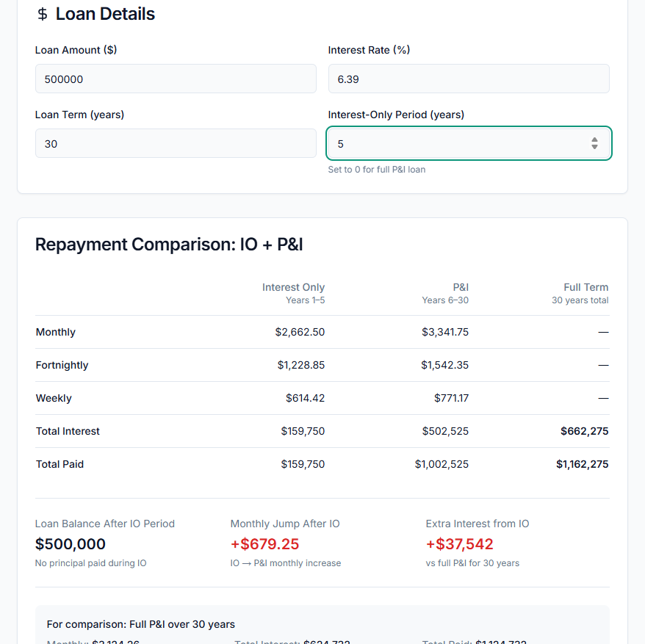Screen dimensions: 645x644
Task: Select the Loan Term input field
Action: [176, 143]
